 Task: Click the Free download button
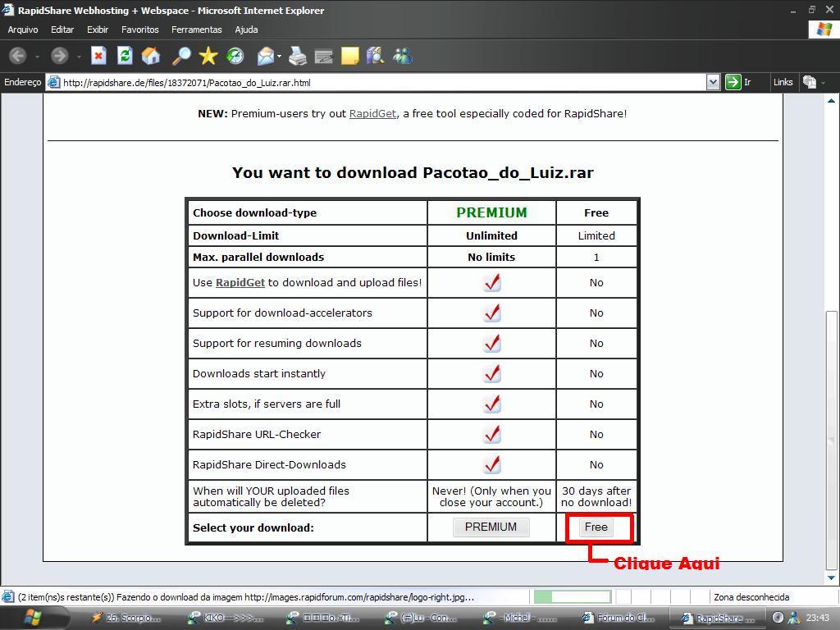[596, 527]
